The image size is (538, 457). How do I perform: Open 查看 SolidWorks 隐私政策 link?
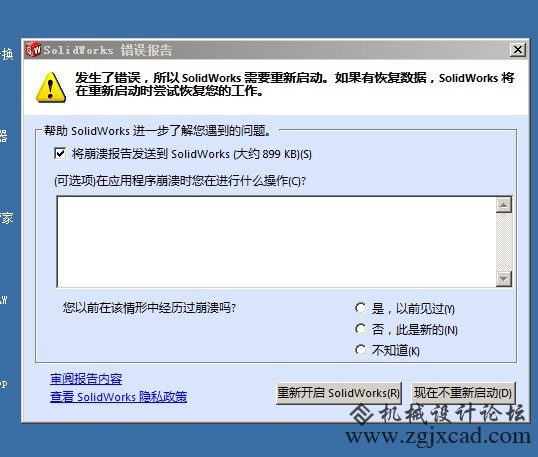coord(118,397)
